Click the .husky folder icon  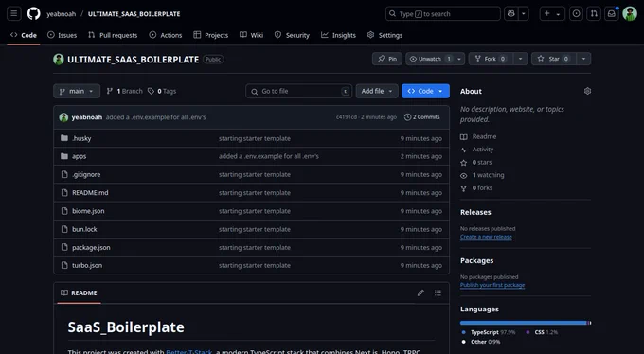[x=64, y=138]
